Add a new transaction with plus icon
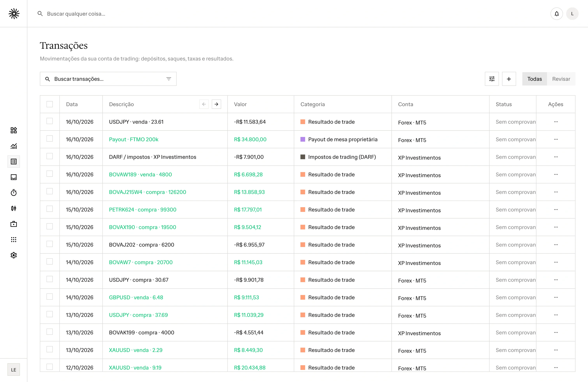Viewport: 588px width, 382px height. point(509,79)
